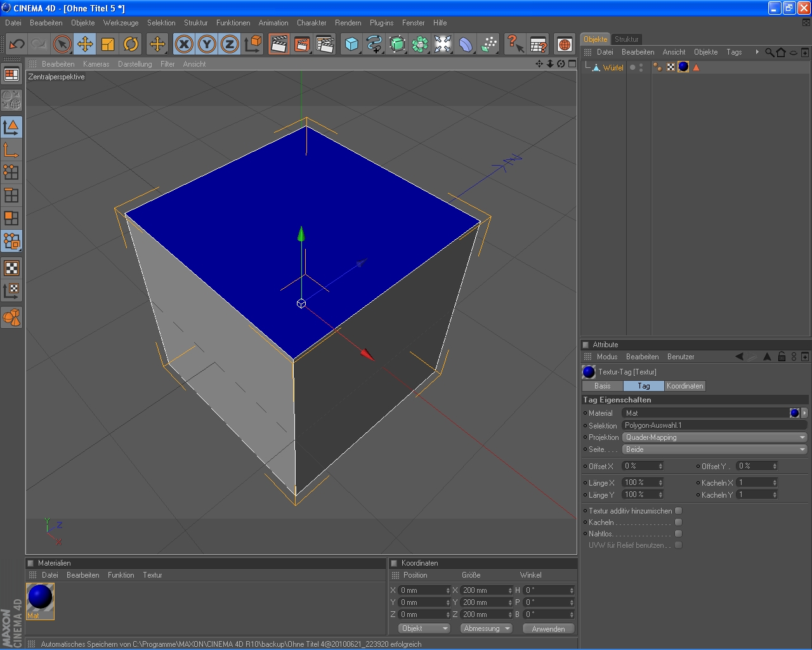
Task: Render in Picture Viewer with the second clapperboard
Action: coord(302,44)
